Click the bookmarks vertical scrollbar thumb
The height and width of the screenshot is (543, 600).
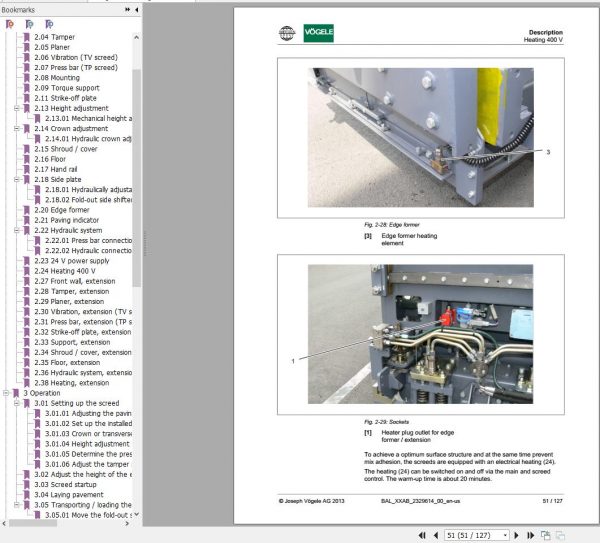pos(137,178)
